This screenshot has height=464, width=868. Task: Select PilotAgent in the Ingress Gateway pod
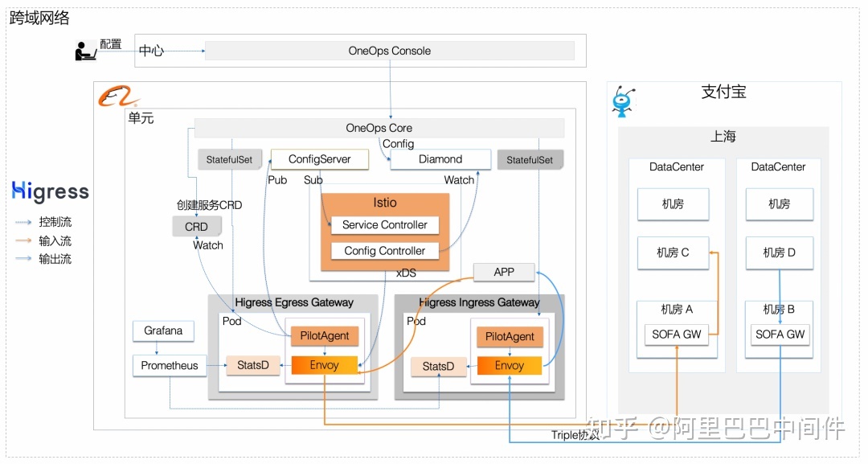point(510,337)
